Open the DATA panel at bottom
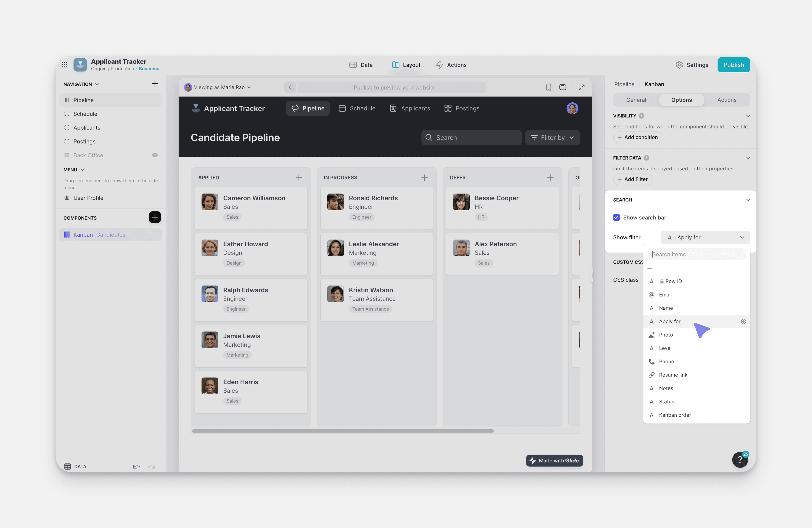This screenshot has height=528, width=812. tap(75, 467)
